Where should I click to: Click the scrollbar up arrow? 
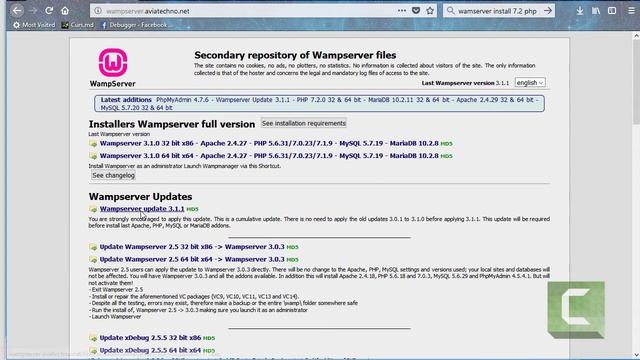[636, 36]
